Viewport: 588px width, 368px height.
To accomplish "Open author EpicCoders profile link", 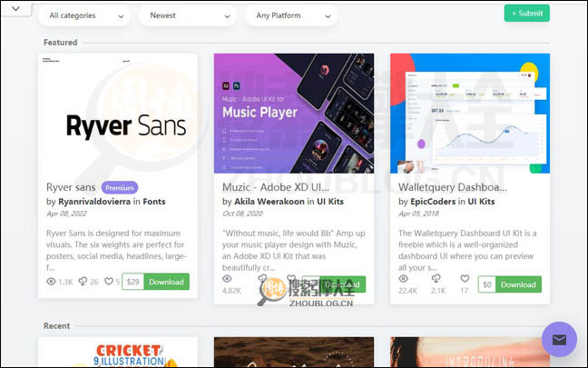I will click(433, 202).
